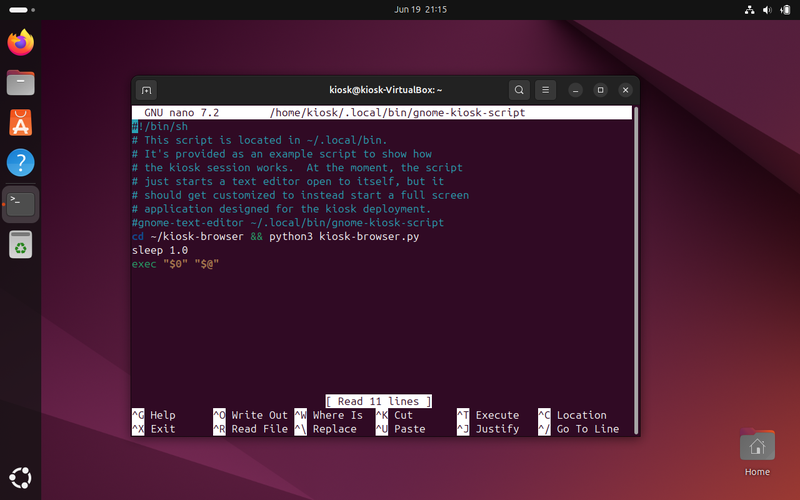Place cursor on the exec line

[x=175, y=264]
